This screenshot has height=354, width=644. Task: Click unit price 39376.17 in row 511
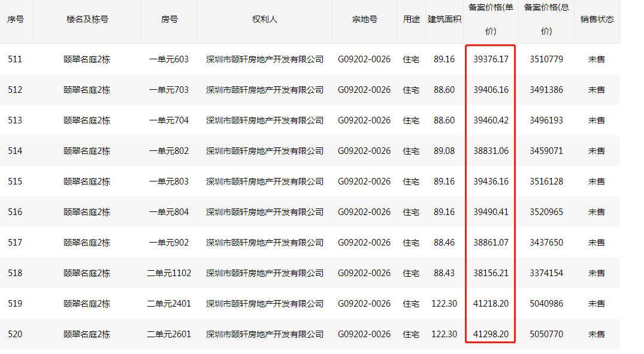point(491,59)
